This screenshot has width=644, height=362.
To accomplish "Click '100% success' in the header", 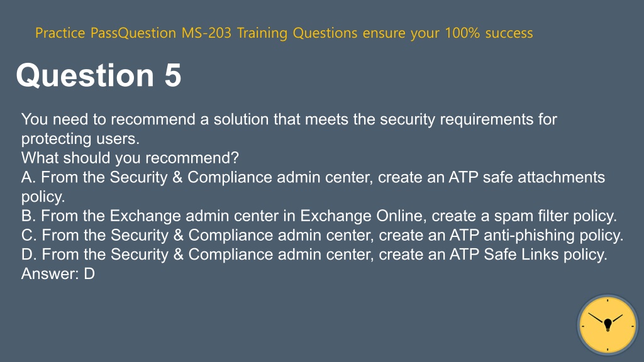I will (x=489, y=33).
